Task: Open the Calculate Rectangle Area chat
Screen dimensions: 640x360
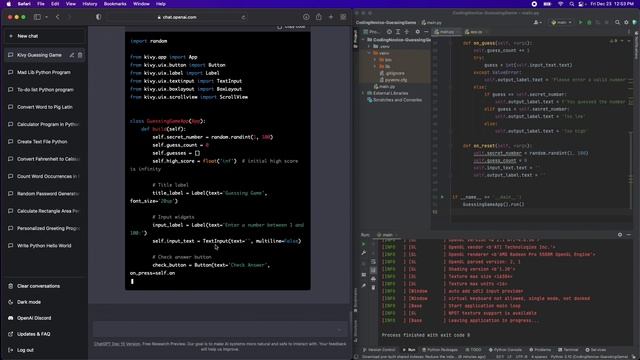Action: pyautogui.click(x=45, y=211)
